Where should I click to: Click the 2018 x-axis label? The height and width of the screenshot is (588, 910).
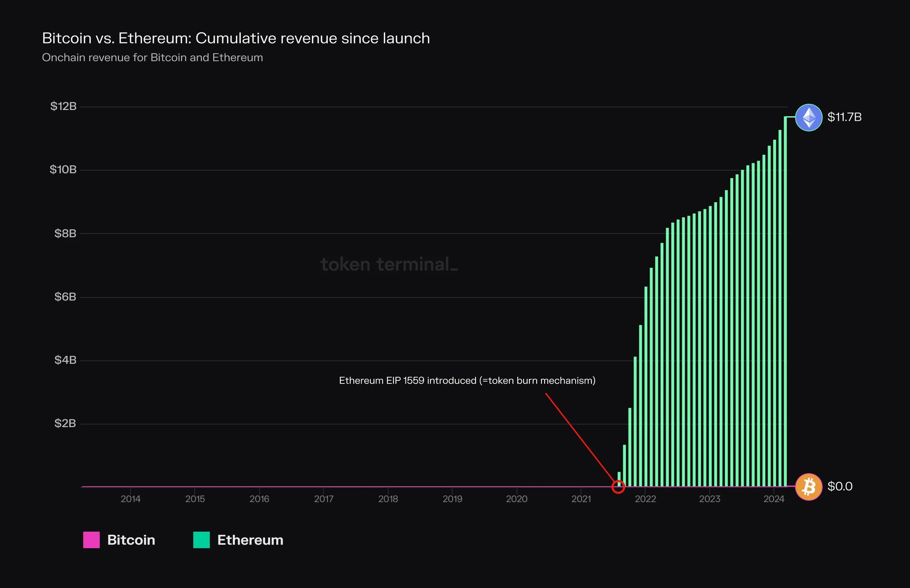coord(388,499)
